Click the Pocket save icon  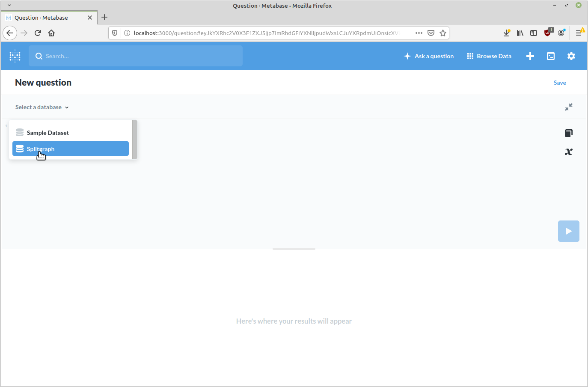[431, 33]
